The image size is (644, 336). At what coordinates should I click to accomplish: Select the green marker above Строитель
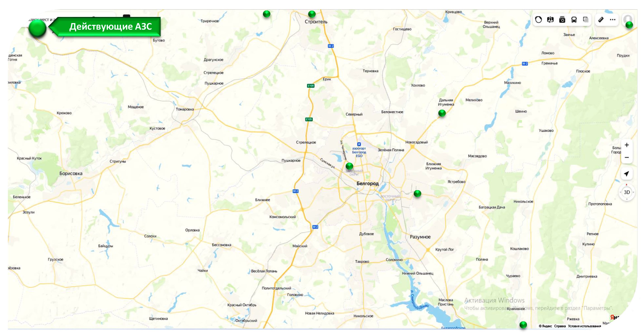[312, 14]
